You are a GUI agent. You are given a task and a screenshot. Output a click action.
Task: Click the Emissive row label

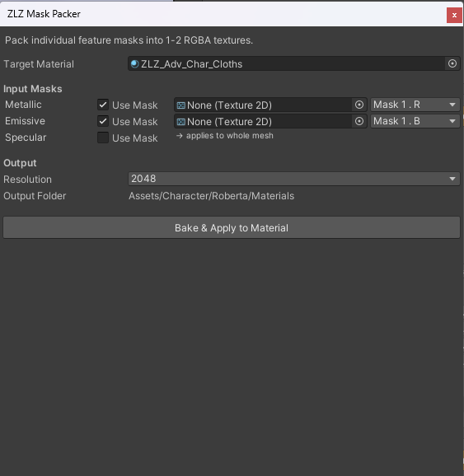(26, 121)
